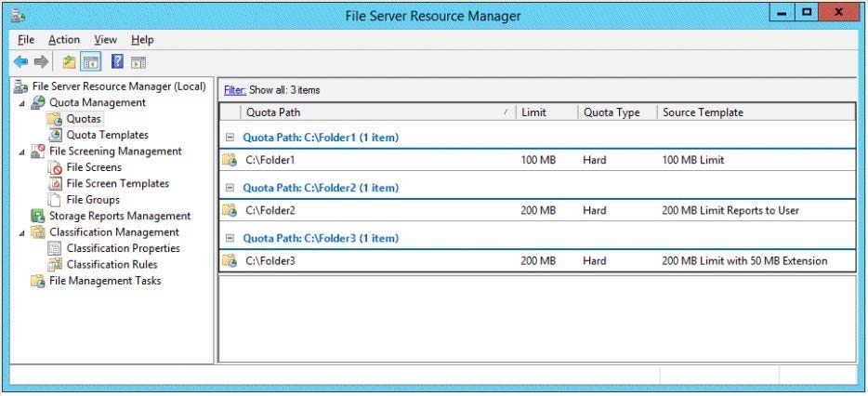The width and height of the screenshot is (868, 396).
Task: Collapse the File Screening Management tree node
Action: point(21,152)
